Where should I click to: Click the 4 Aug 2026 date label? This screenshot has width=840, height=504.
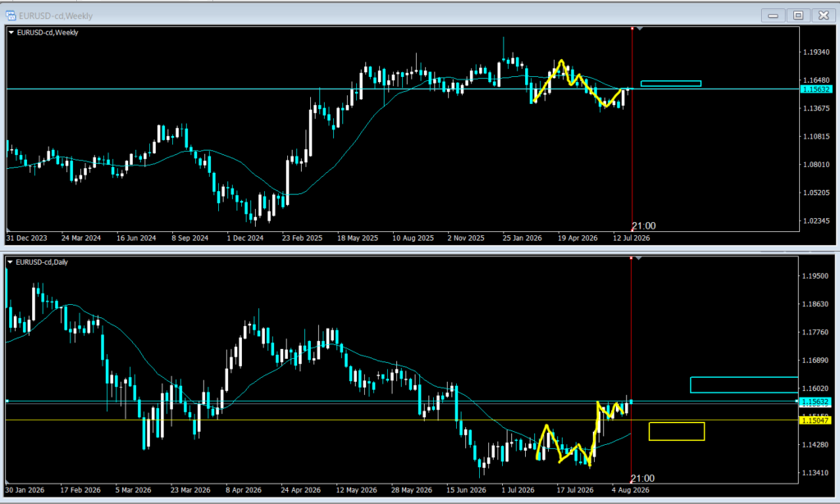click(x=630, y=490)
